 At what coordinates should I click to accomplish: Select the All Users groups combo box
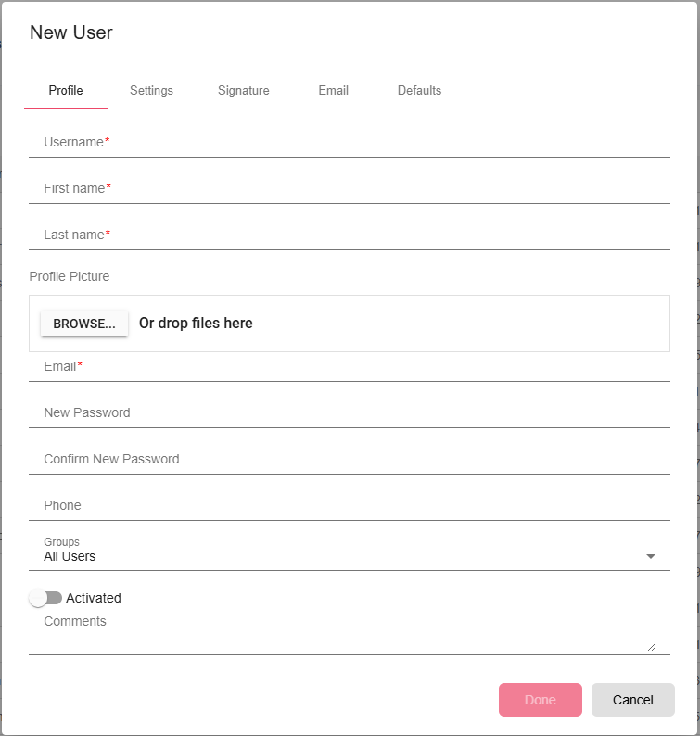[350, 553]
